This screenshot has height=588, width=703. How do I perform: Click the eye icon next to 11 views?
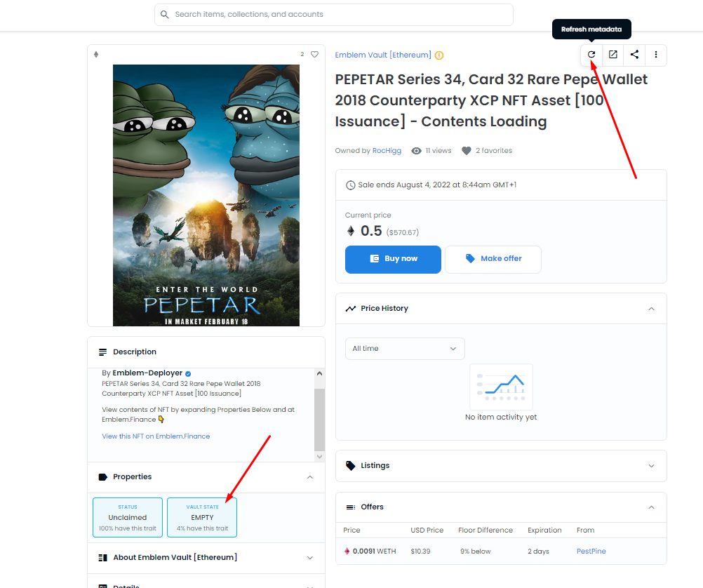coord(417,151)
